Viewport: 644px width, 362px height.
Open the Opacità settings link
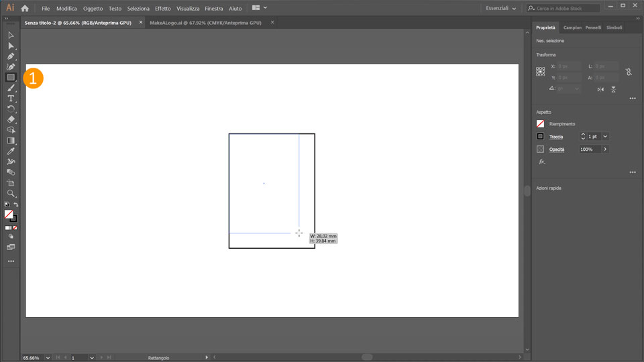[557, 149]
